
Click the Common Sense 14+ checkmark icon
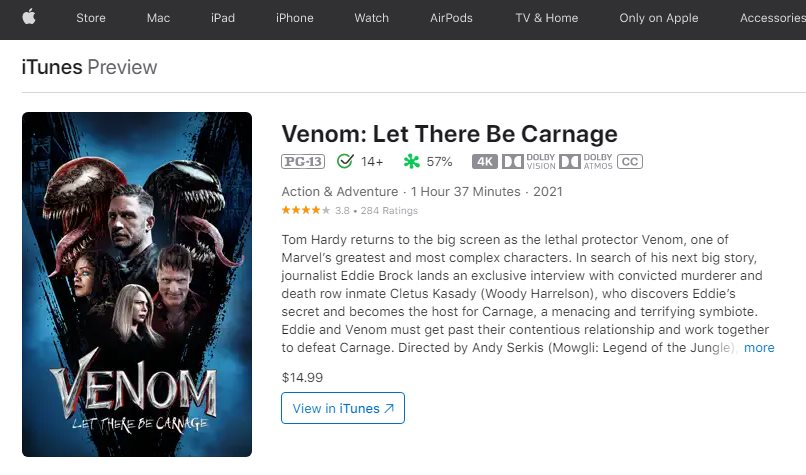[346, 161]
